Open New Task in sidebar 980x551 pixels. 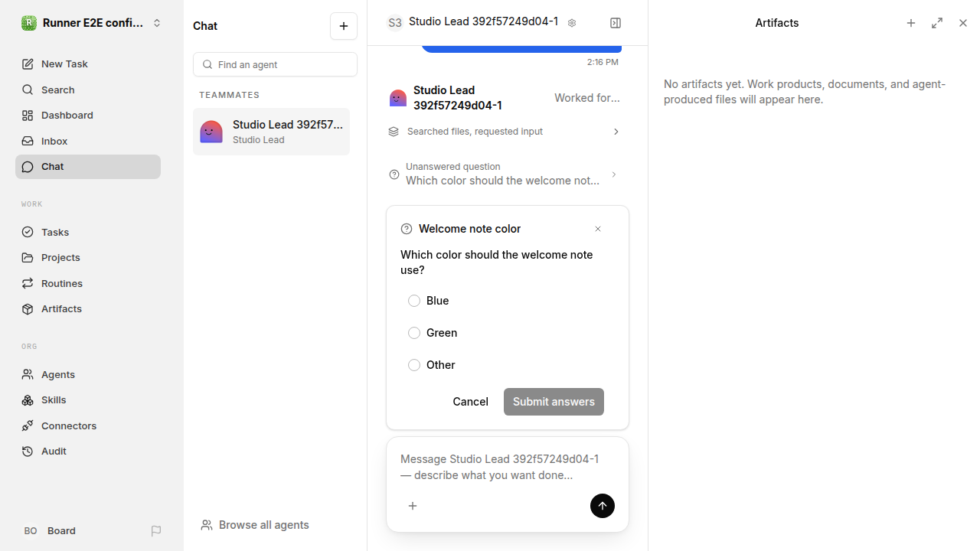(88, 64)
